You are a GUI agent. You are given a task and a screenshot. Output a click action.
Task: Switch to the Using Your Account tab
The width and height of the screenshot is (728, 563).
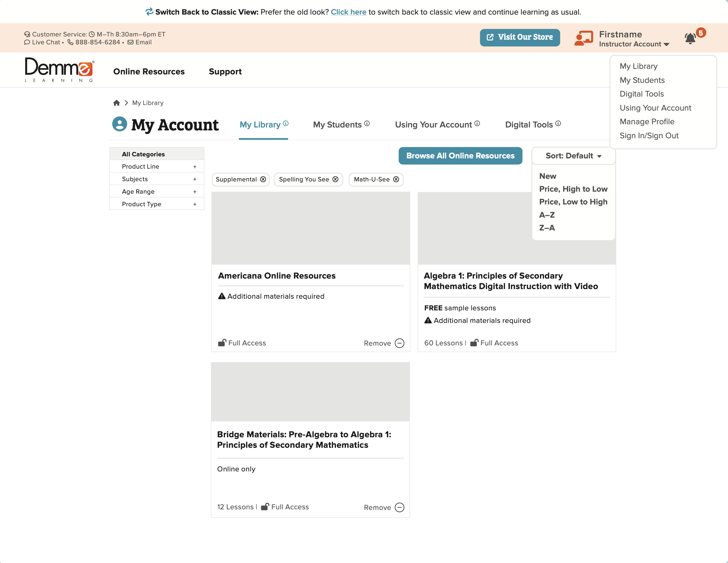coord(433,124)
